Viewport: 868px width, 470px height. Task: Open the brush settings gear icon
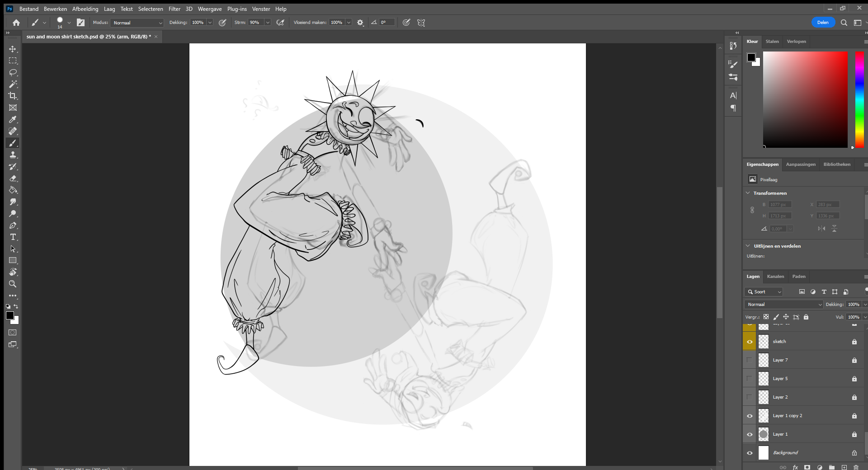(360, 23)
